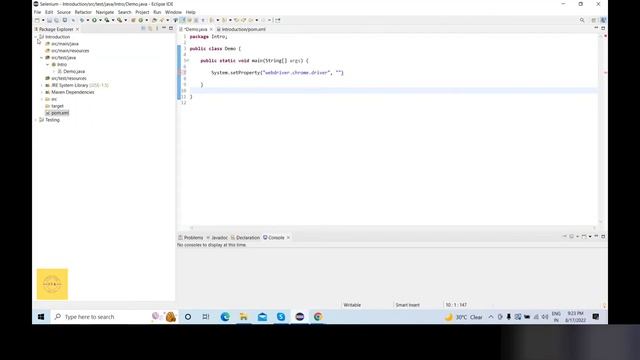Expand the src folder arrow
Viewport: 640px width, 360px height.
42,99
